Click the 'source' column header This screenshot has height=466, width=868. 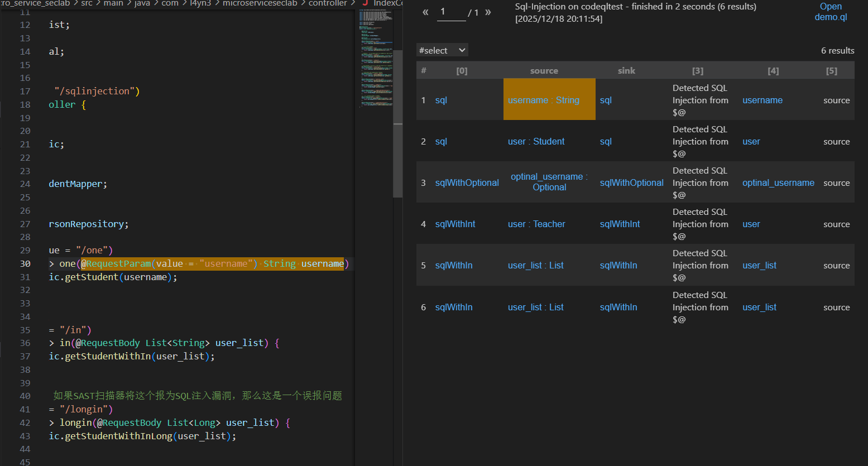coord(544,71)
